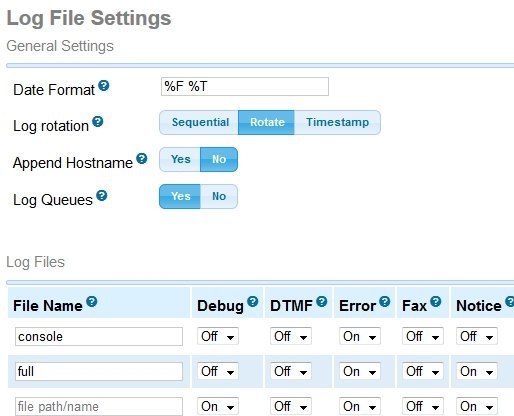
Task: Open help icon for DTMF column
Action: tap(322, 302)
